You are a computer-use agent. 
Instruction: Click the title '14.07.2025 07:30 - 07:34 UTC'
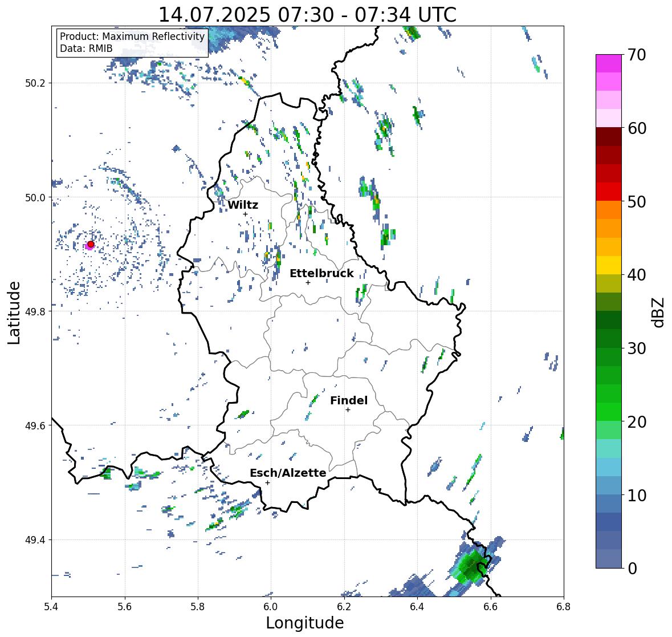[x=307, y=15]
